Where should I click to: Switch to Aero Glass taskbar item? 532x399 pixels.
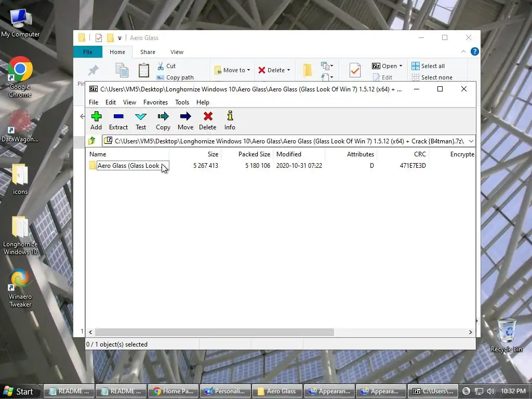[x=277, y=391]
